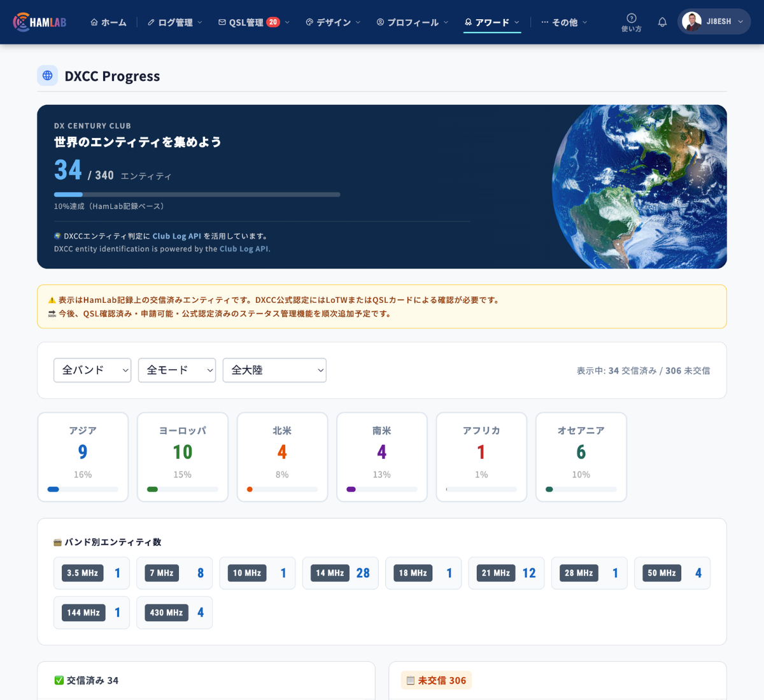
Task: Click the DXCC Progress page title
Action: (112, 76)
